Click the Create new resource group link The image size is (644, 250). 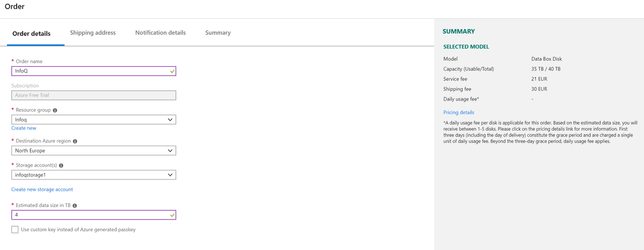click(24, 128)
